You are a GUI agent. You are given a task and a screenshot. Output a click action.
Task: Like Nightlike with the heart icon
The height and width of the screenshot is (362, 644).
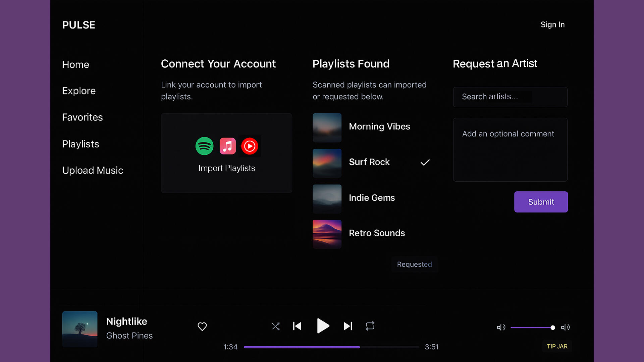click(x=202, y=326)
